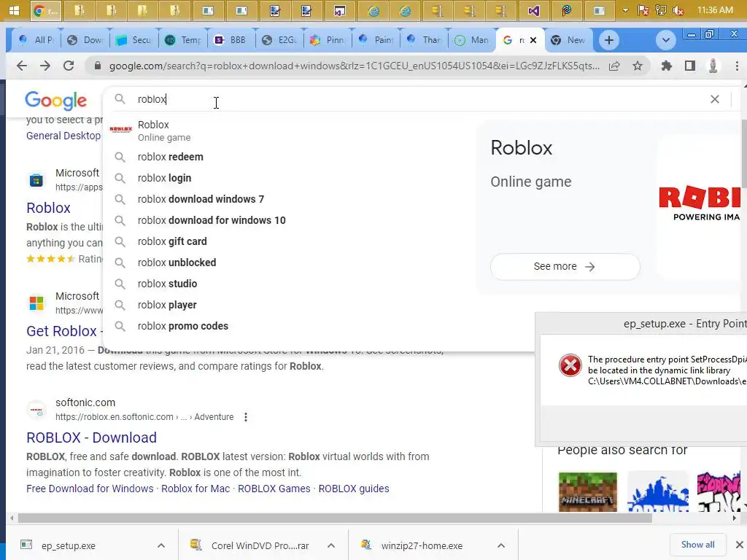Click See more in Roblox panel
Viewport: 747px width, 560px height.
[x=565, y=267]
